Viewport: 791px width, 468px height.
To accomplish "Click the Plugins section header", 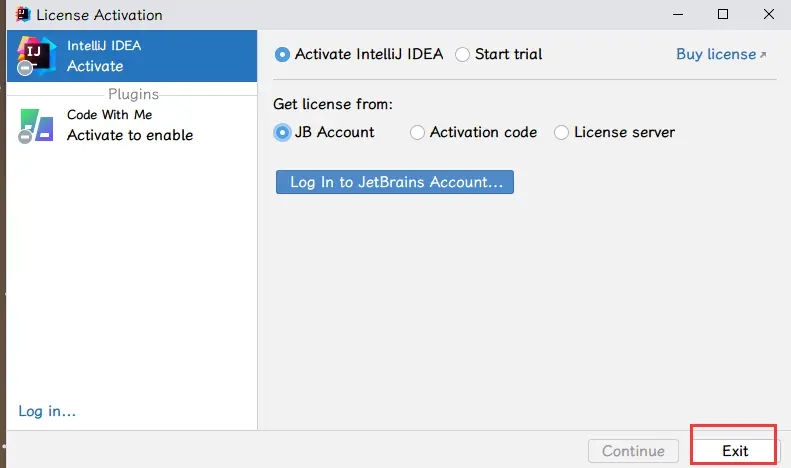I will pyautogui.click(x=133, y=94).
